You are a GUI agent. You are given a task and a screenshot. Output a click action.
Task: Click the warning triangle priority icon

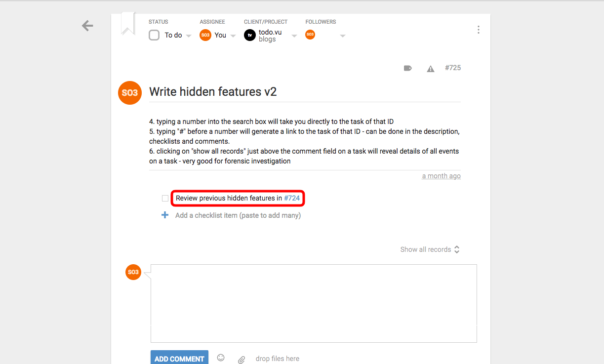tap(431, 69)
